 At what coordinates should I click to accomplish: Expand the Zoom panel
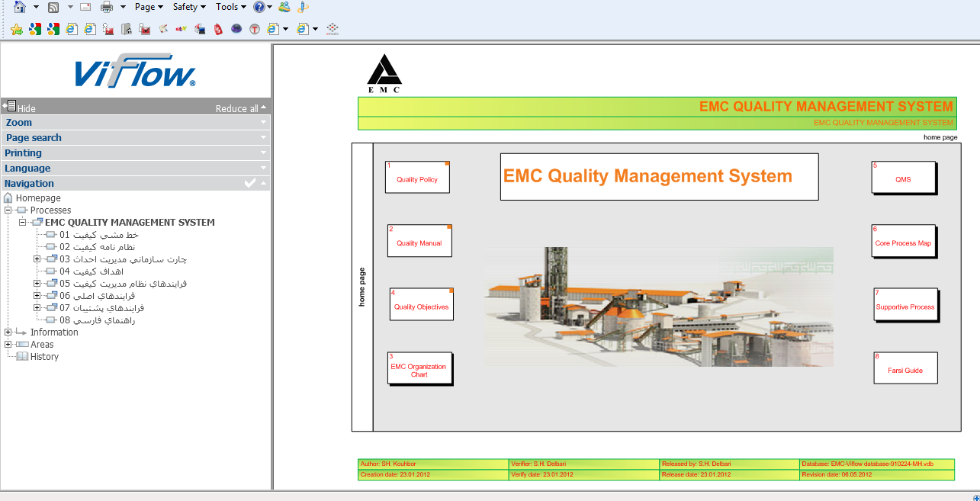point(136,122)
